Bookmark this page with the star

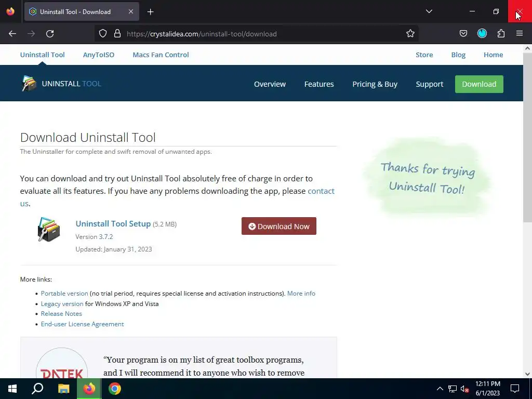410,34
